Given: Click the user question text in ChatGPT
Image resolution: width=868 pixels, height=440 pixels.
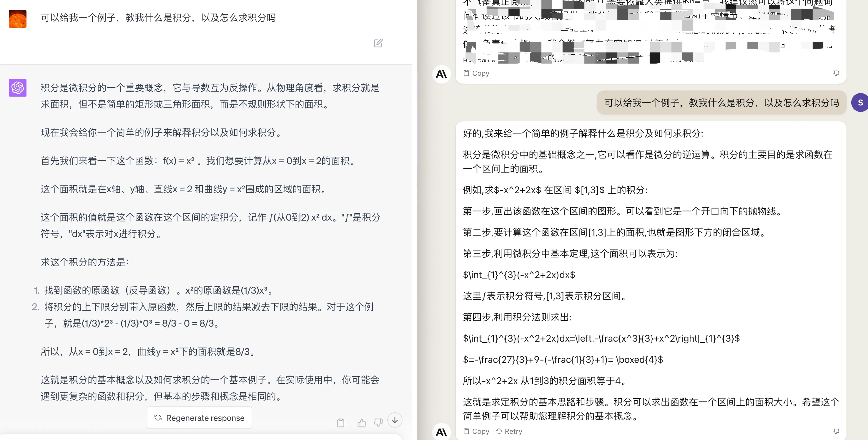Looking at the screenshot, I should coord(158,18).
